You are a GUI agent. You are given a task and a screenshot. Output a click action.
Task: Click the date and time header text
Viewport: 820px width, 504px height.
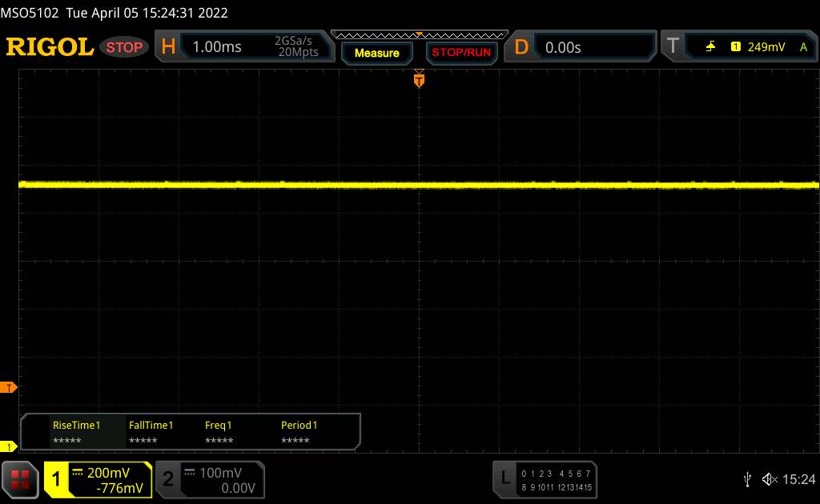point(147,13)
